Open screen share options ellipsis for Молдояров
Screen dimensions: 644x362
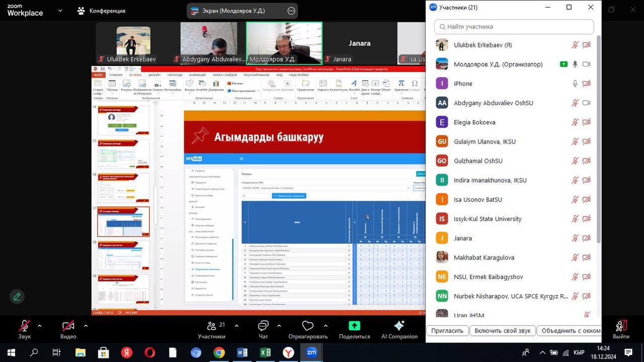[291, 11]
